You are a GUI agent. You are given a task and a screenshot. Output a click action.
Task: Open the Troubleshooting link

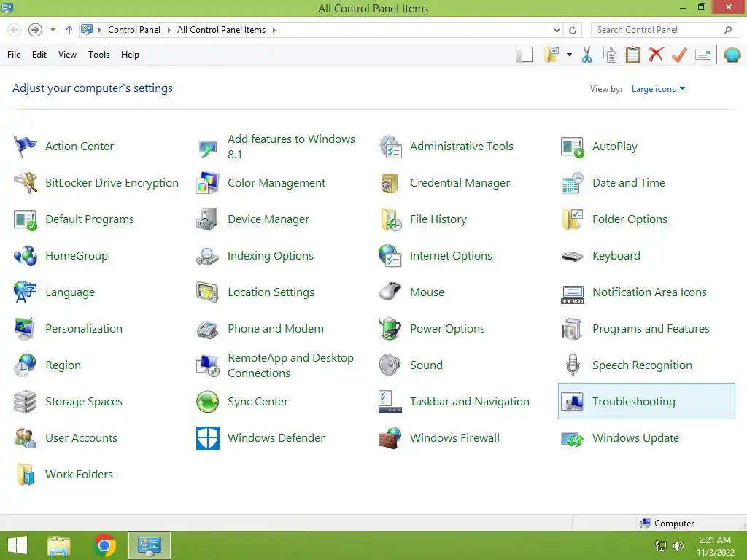[x=634, y=402]
